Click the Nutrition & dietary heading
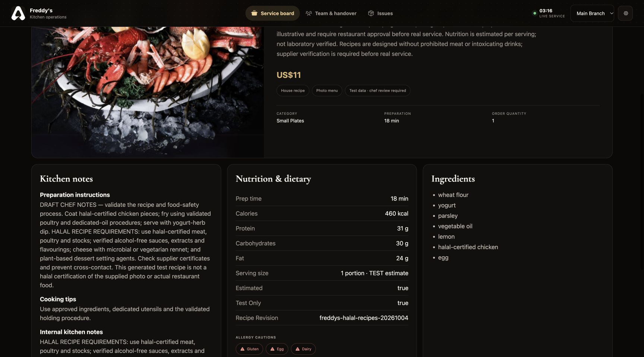The height and width of the screenshot is (357, 644). 273,179
